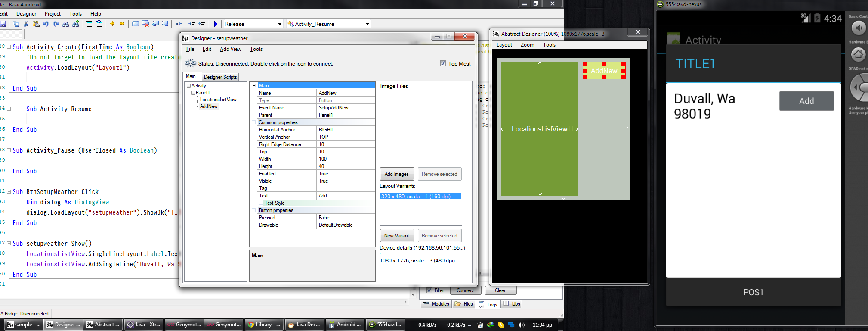Toggle bookmark with the blue rectangle icon

(136, 24)
